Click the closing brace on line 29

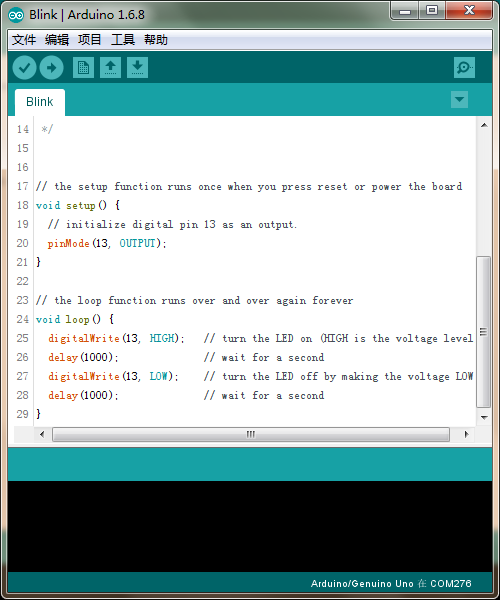pyautogui.click(x=38, y=414)
